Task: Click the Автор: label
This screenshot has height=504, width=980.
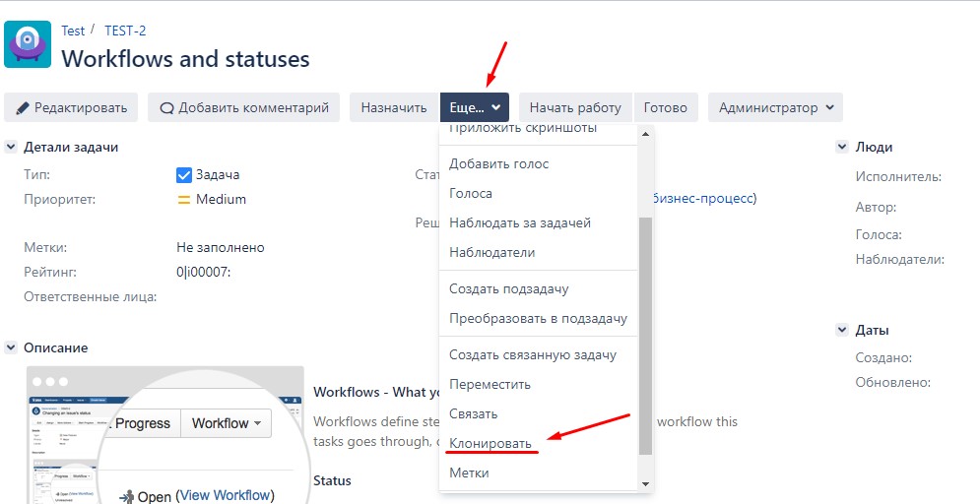Action: tap(877, 208)
